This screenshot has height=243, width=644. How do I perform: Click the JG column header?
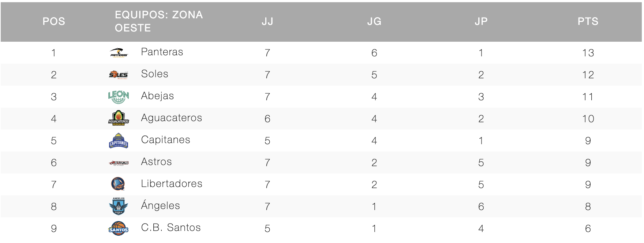pyautogui.click(x=374, y=22)
